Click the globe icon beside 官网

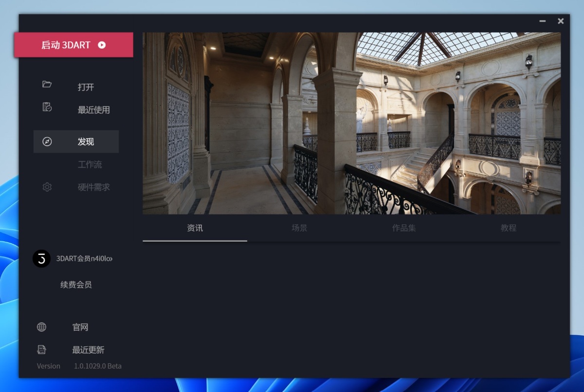[x=42, y=327]
